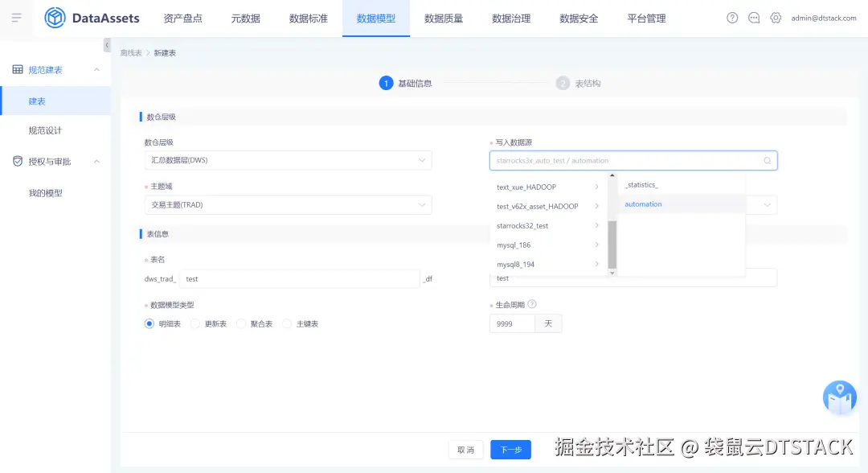Open the settings gear icon
Screen dimensions: 868x473
click(x=776, y=18)
